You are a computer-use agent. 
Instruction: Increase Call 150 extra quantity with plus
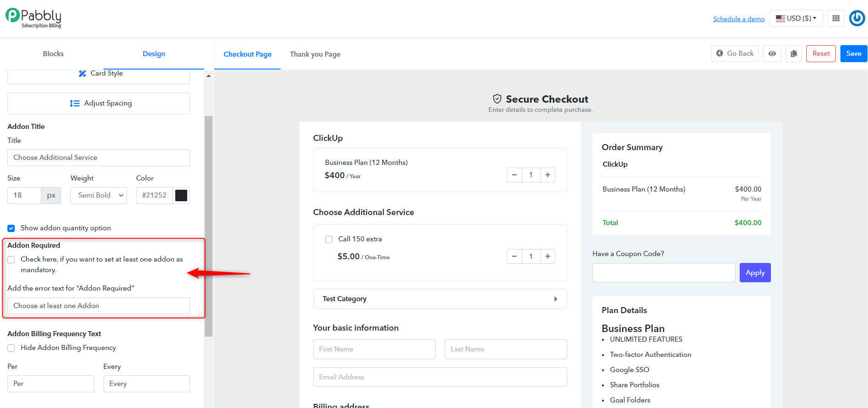pos(547,256)
